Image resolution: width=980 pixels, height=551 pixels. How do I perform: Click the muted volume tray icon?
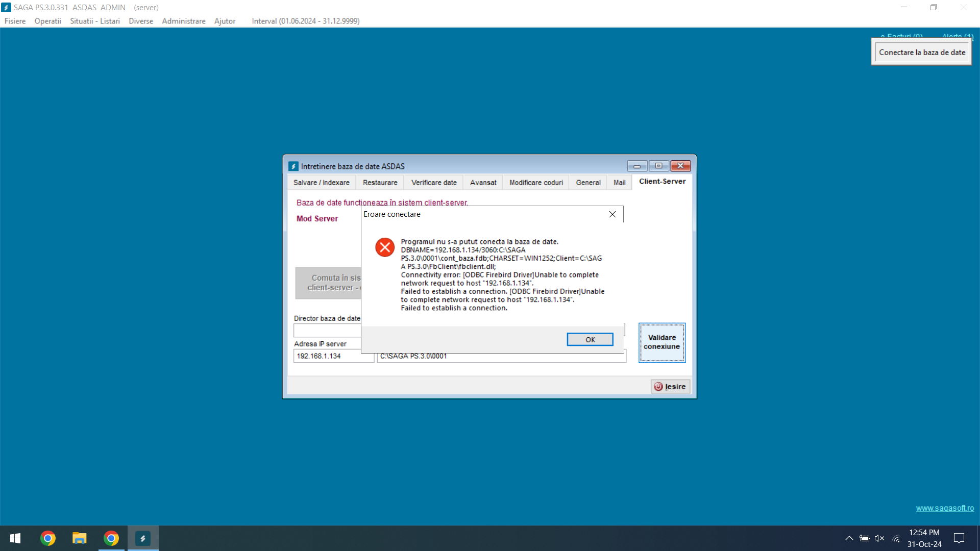(879, 538)
